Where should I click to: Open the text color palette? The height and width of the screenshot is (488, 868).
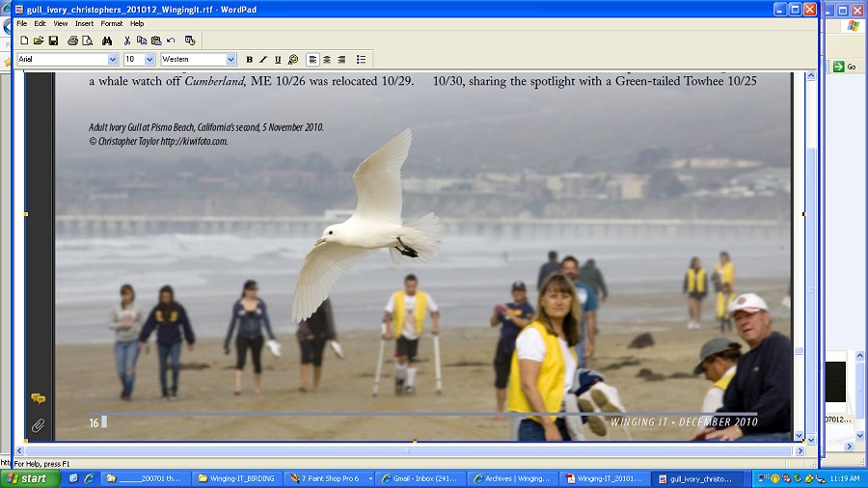point(293,60)
